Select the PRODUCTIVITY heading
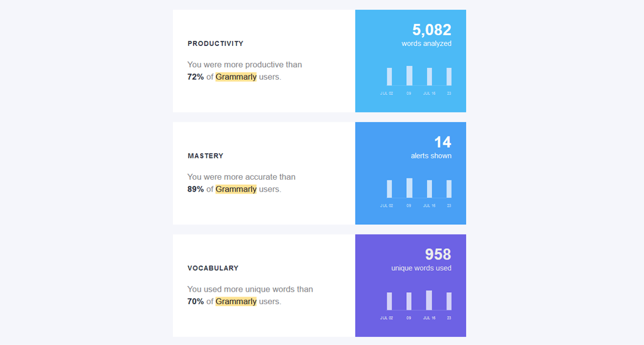 tap(215, 44)
